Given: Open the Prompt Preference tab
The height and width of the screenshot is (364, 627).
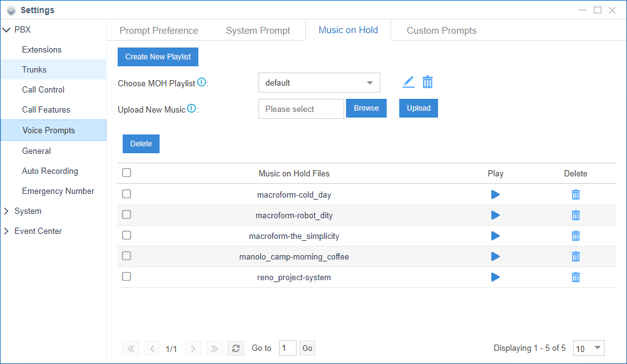Looking at the screenshot, I should tap(158, 31).
